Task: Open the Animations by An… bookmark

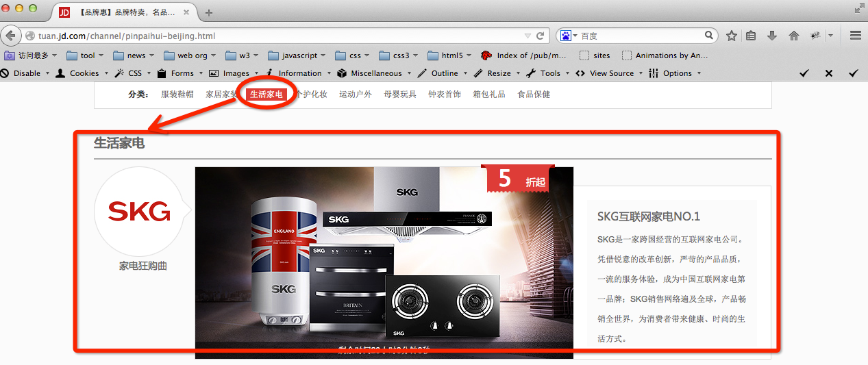Action: click(664, 55)
